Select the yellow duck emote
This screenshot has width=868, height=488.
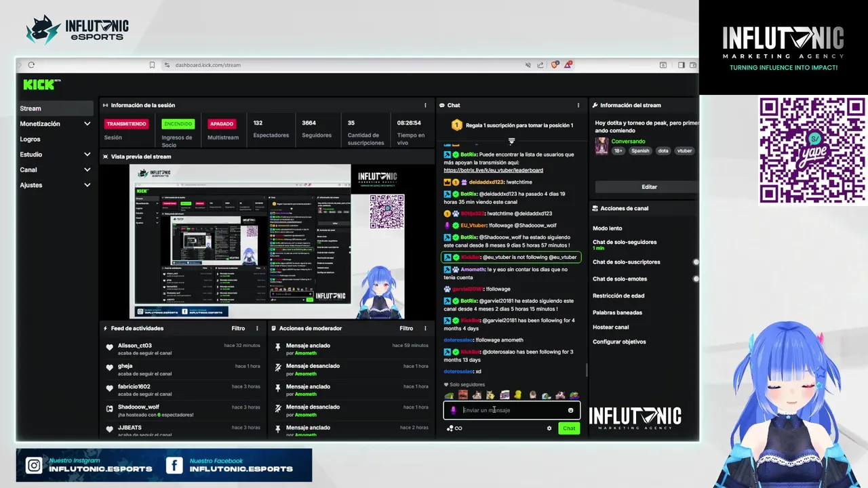(518, 395)
